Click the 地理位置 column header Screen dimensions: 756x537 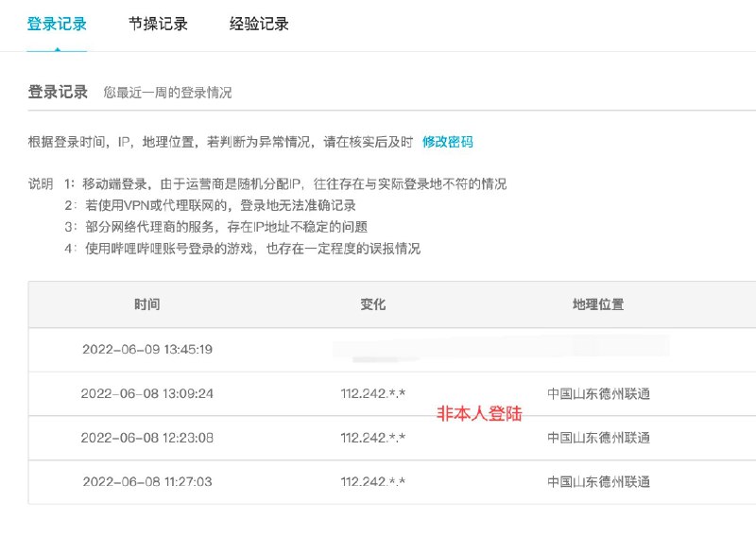[598, 304]
